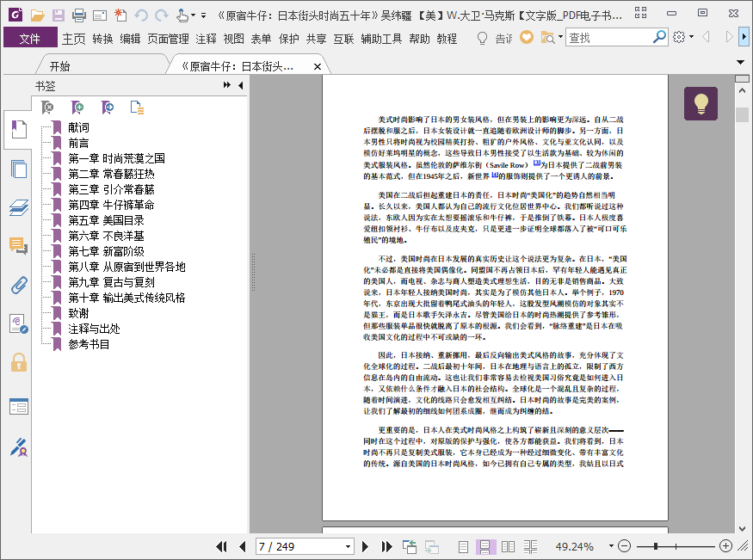Open the 保护 ribbon tab
The height and width of the screenshot is (560, 753).
point(288,39)
